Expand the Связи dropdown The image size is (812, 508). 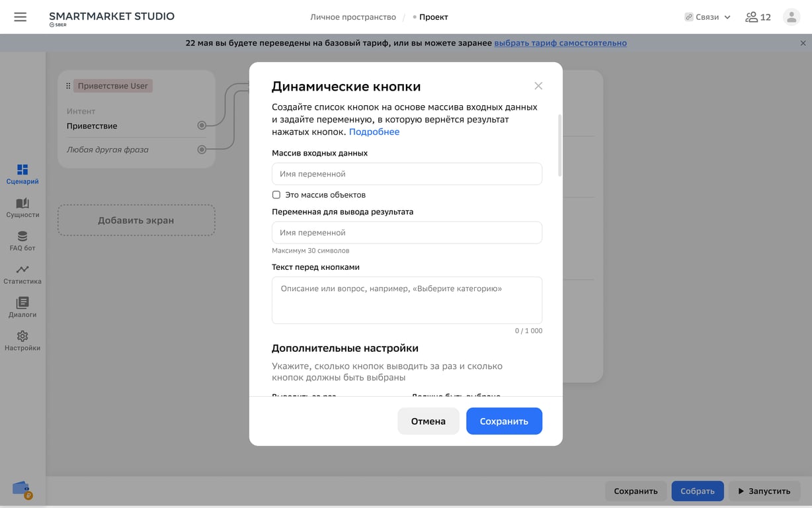point(708,17)
